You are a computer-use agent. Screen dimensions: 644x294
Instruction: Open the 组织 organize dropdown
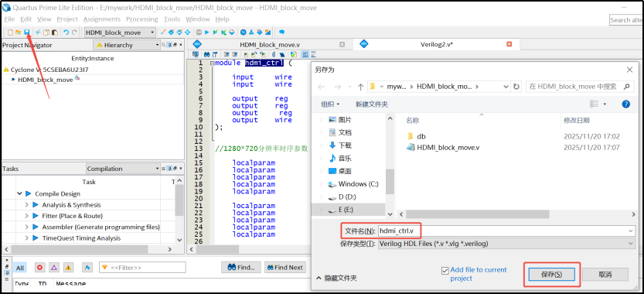point(330,104)
